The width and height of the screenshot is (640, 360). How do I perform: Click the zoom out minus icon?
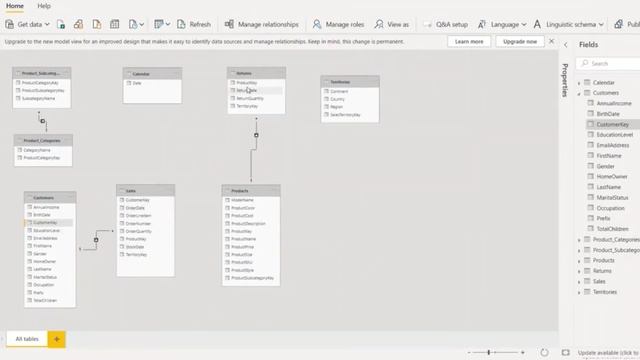(x=469, y=352)
